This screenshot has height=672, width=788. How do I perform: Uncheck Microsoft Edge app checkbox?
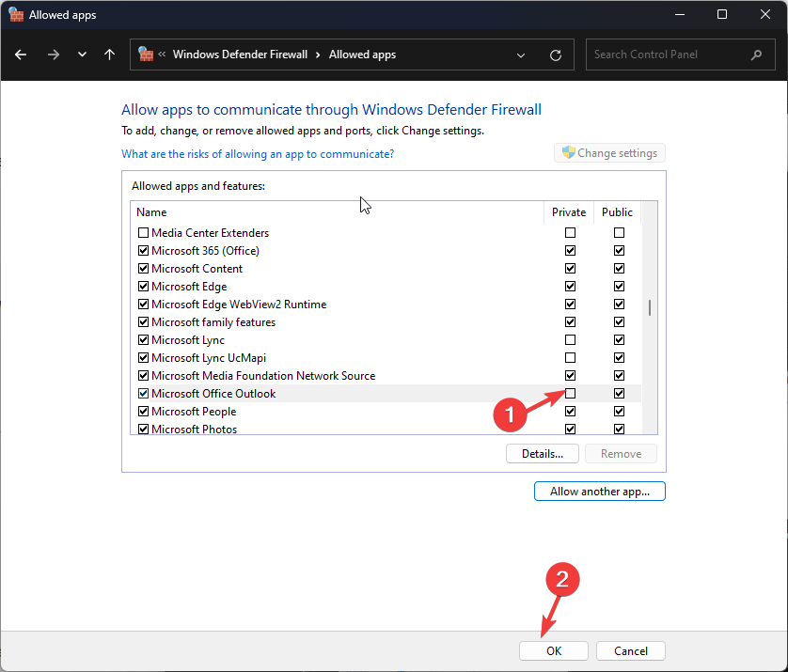[143, 286]
